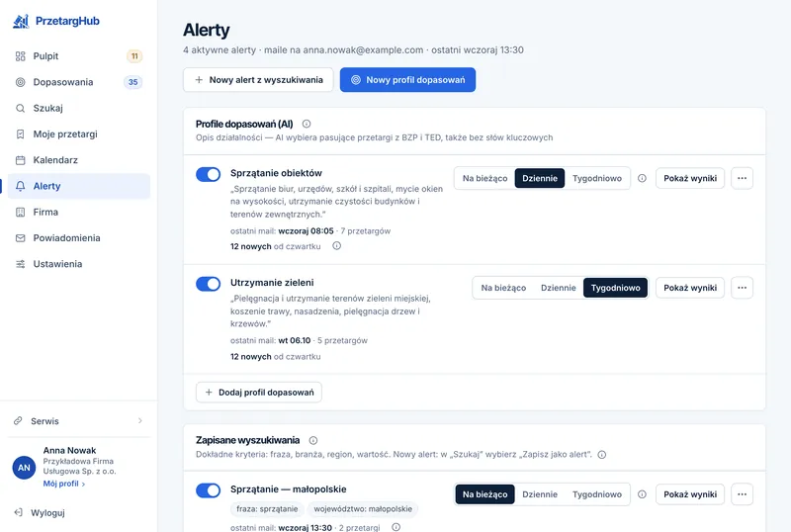Click the Wyloguj logout icon
This screenshot has height=532, width=791.
point(18,513)
